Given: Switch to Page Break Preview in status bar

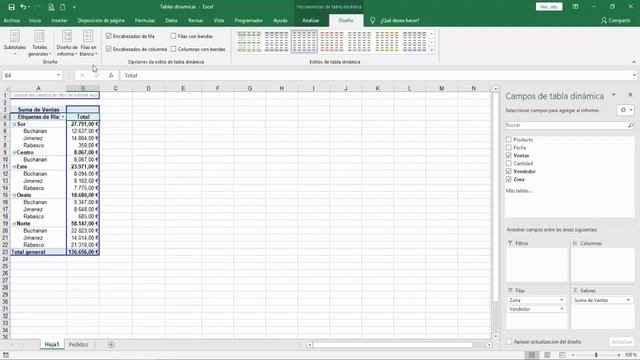Looking at the screenshot, I should pos(562,355).
